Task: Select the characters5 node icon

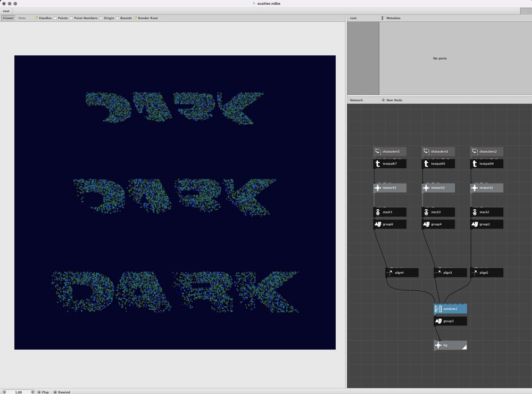Action: click(378, 152)
